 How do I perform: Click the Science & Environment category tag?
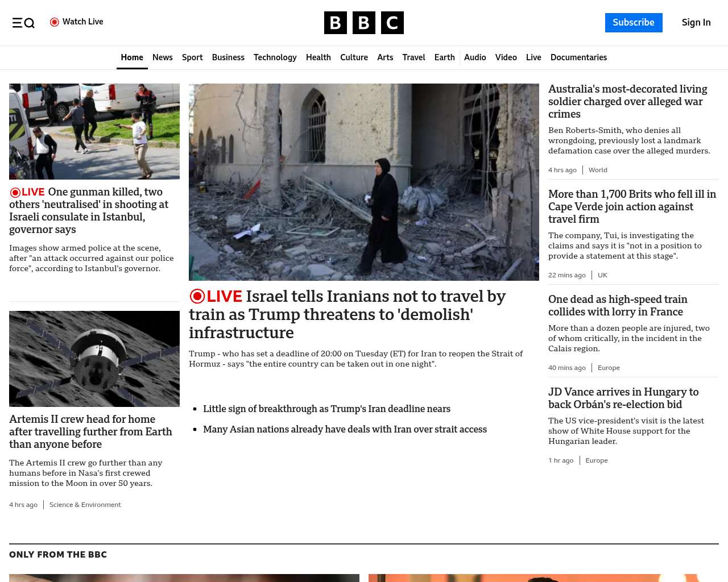85,505
